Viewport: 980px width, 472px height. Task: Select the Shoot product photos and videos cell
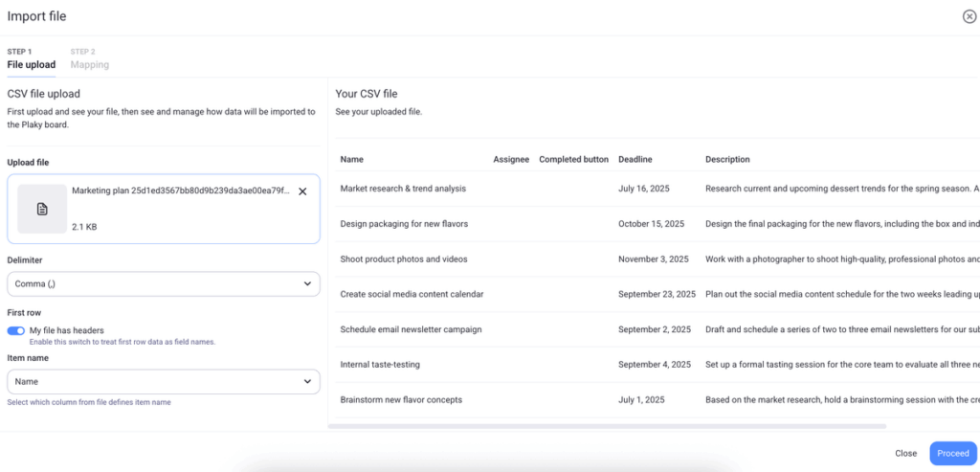coord(404,258)
